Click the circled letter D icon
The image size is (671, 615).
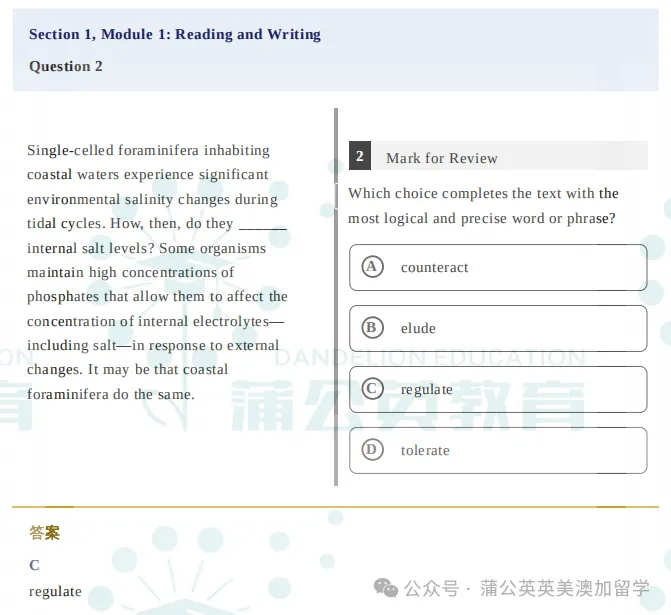coord(372,450)
